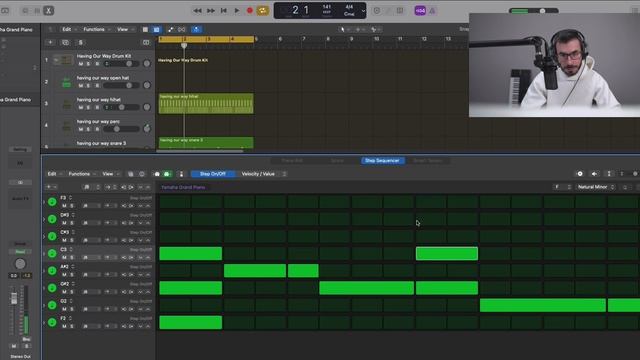Toggle the Catch Playhead button in tracks toolbar

(196, 29)
